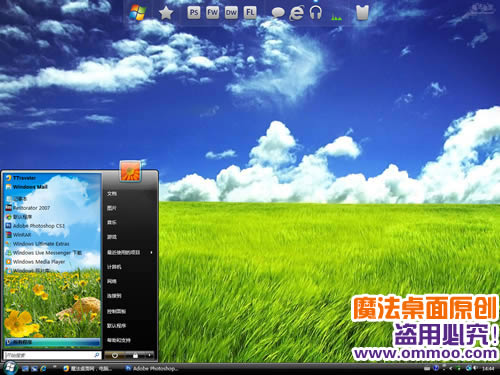Screen dimensions: 500x375
Task: Click the search magnifier icon in Start menu
Action: pyautogui.click(x=97, y=355)
